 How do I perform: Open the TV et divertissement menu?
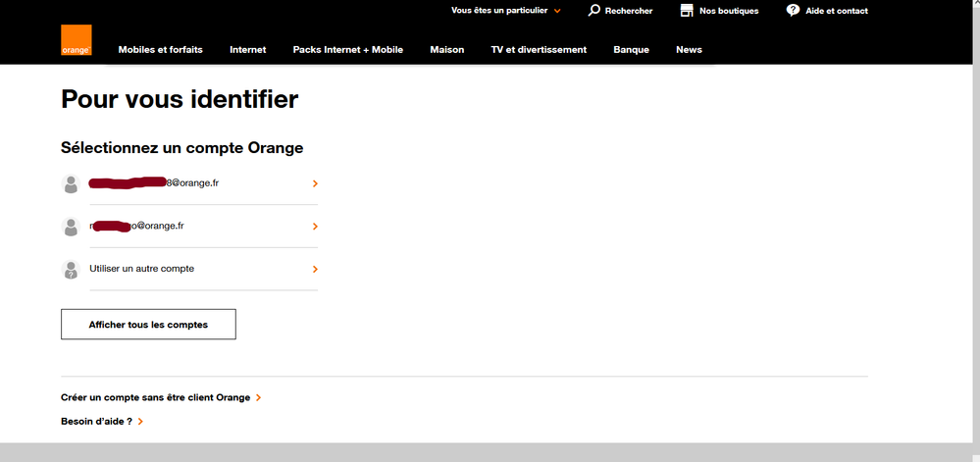539,50
